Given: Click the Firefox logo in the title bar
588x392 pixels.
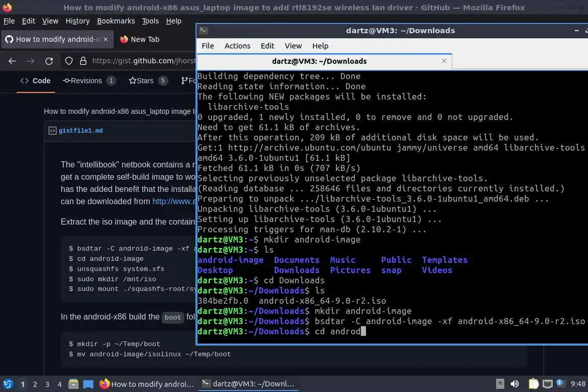Looking at the screenshot, I should point(7,7).
